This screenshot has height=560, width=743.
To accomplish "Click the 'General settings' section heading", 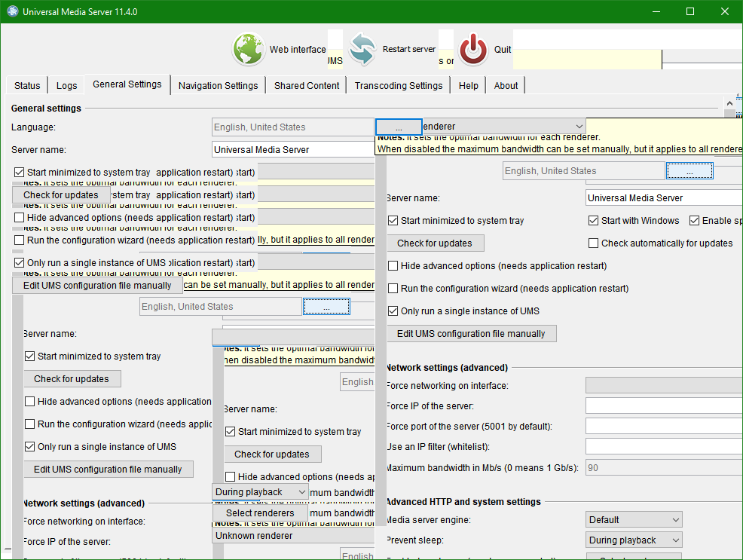I will click(x=46, y=108).
